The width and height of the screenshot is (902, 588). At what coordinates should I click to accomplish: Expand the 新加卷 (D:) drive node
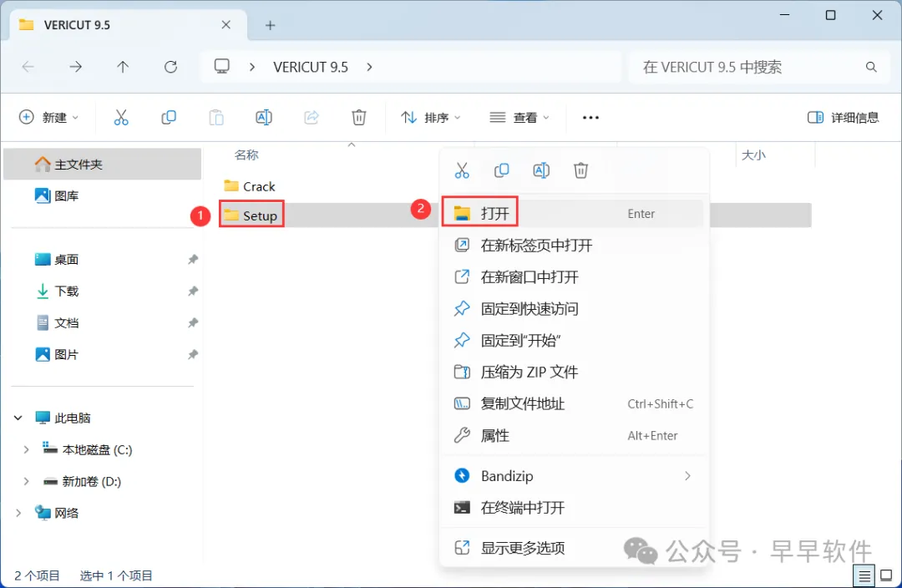(x=26, y=482)
